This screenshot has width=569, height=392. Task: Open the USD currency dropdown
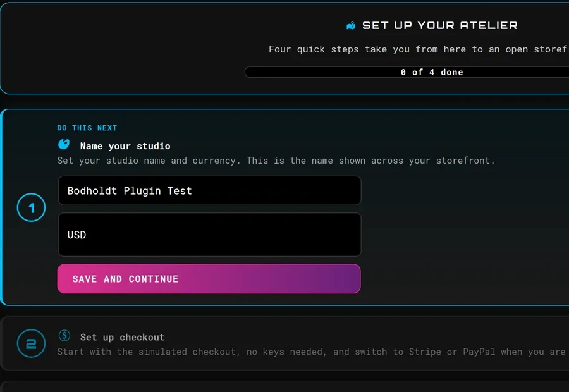coord(210,235)
